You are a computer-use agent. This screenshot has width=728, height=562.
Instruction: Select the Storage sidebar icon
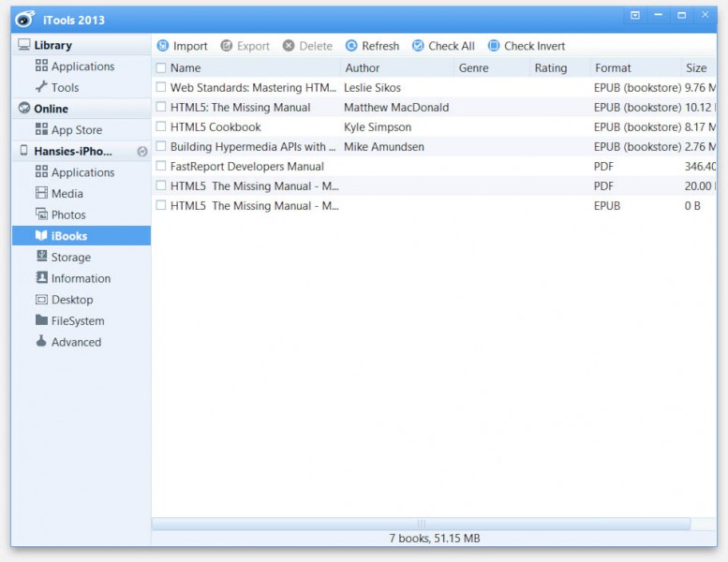click(41, 257)
